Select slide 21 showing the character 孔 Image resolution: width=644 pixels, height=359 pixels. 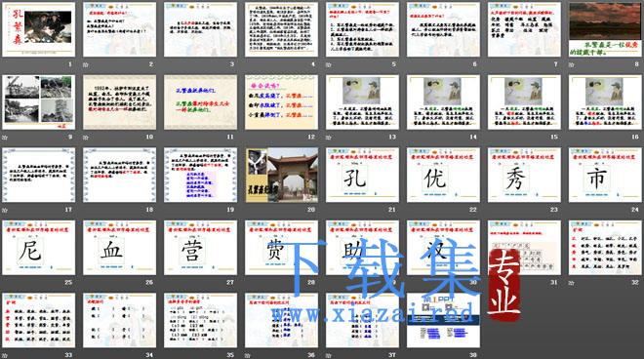[362, 175]
